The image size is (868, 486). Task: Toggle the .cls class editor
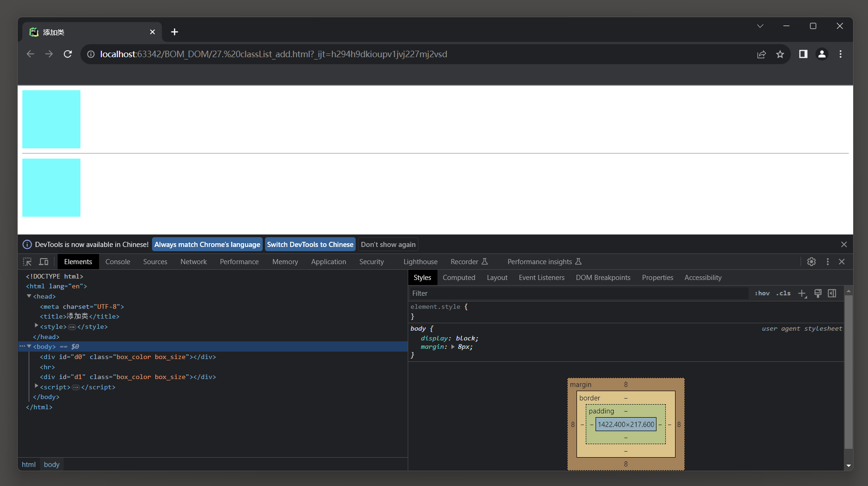(x=783, y=293)
